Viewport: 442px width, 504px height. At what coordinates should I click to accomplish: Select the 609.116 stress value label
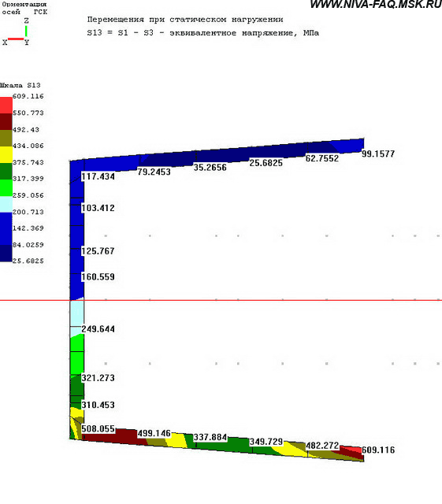click(x=378, y=450)
